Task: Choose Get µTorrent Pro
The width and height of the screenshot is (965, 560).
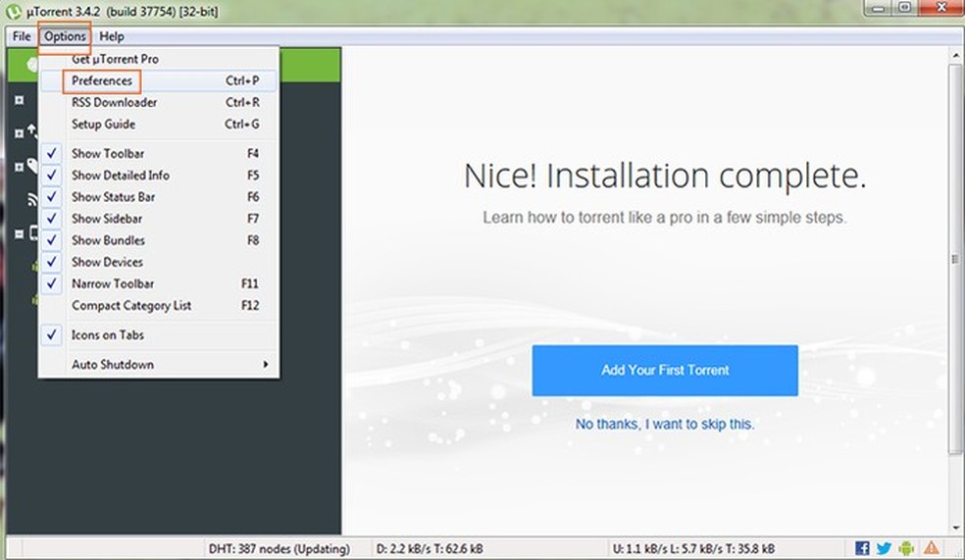Action: pyautogui.click(x=158, y=59)
